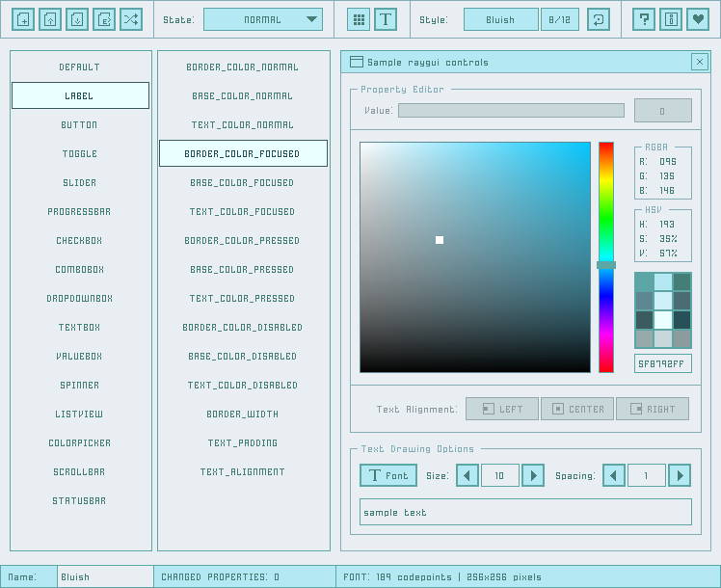Click the reload style icon next to 8/12
The width and height of the screenshot is (721, 588).
tap(599, 19)
